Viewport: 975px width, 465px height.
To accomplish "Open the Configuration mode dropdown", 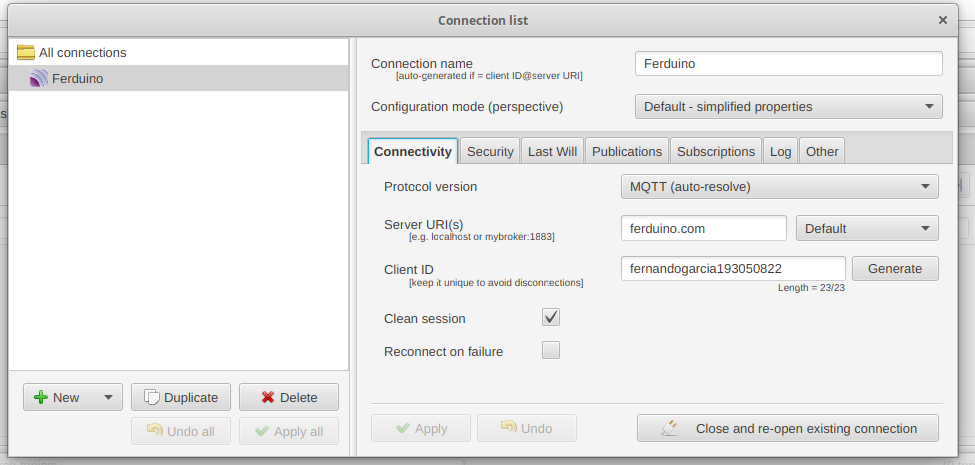I will point(788,106).
